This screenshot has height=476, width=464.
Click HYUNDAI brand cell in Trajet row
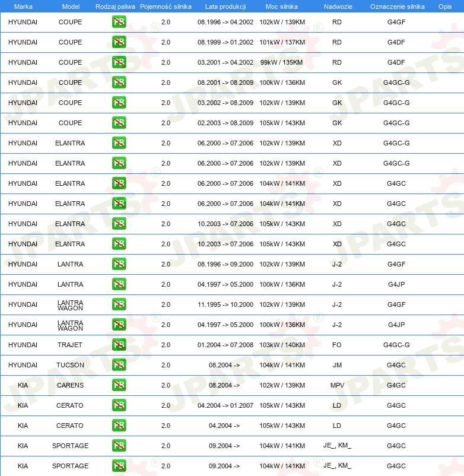(x=23, y=345)
